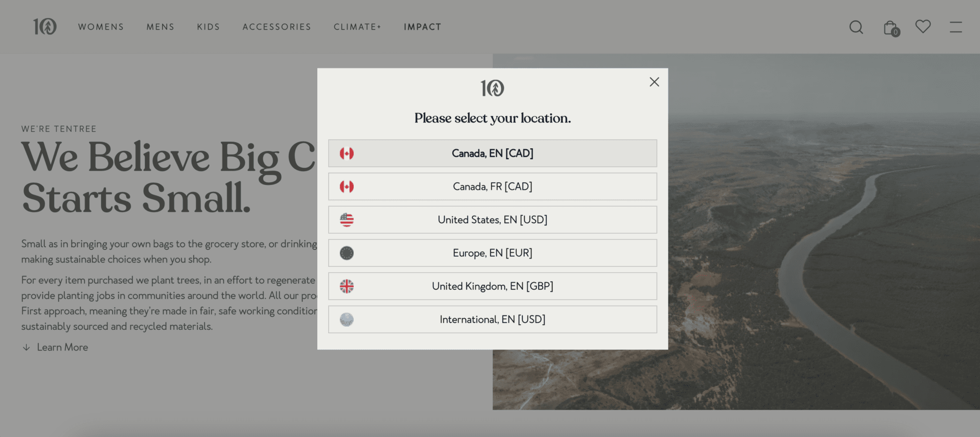Click the tentree logo in the header
The image size is (980, 437).
point(45,27)
